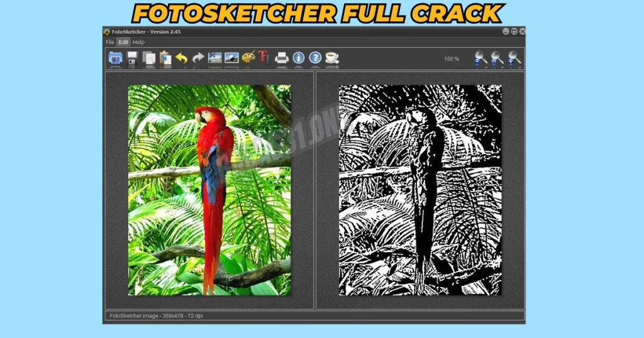Open the Edit menu

click(x=123, y=42)
